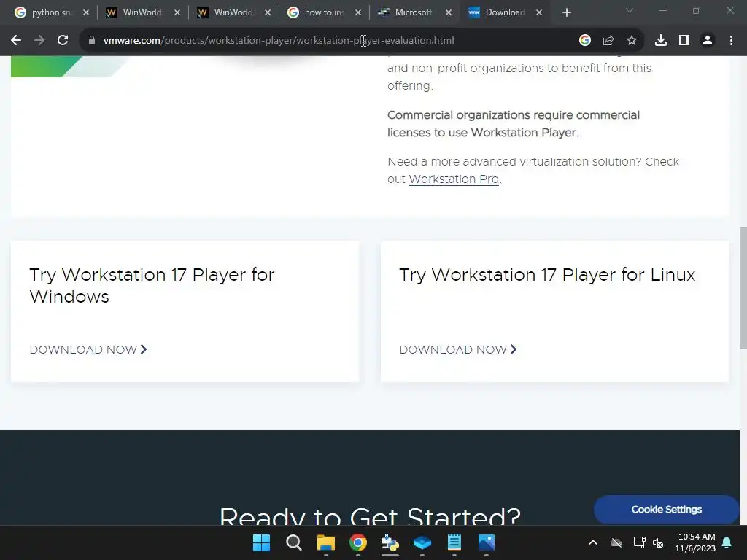This screenshot has width=747, height=560.
Task: Close the second WinWorld tab
Action: 268,13
